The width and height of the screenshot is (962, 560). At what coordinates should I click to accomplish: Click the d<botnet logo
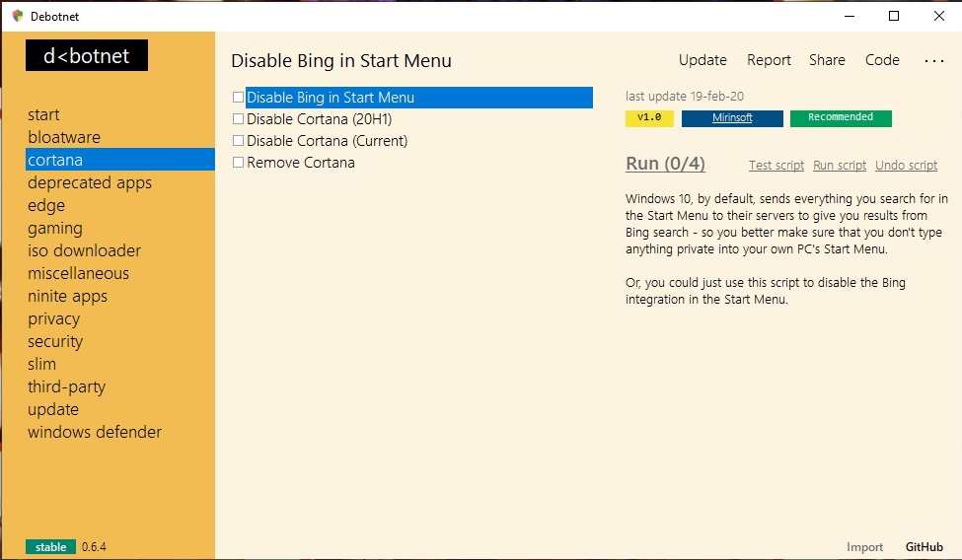87,55
